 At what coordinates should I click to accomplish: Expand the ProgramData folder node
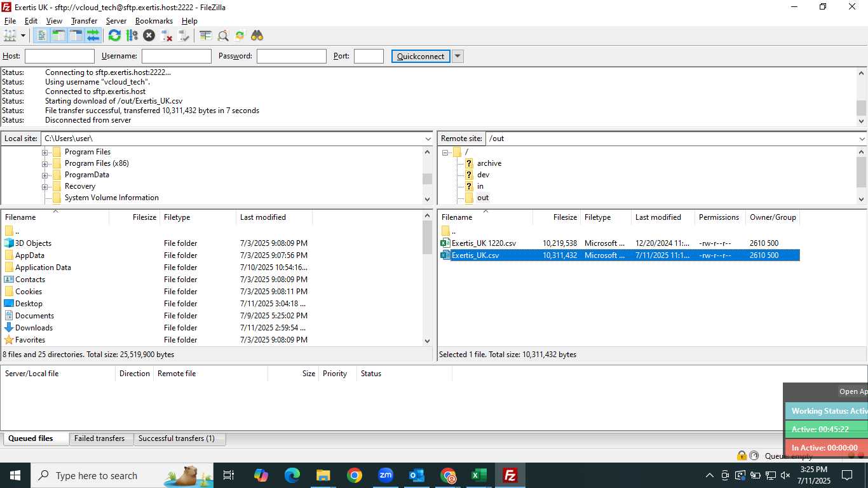click(45, 175)
